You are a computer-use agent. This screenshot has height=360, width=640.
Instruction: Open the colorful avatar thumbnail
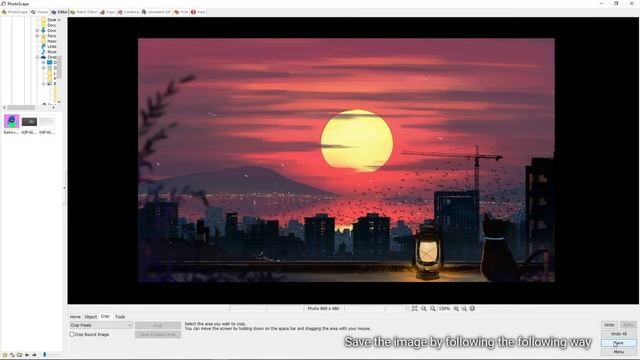[11, 121]
